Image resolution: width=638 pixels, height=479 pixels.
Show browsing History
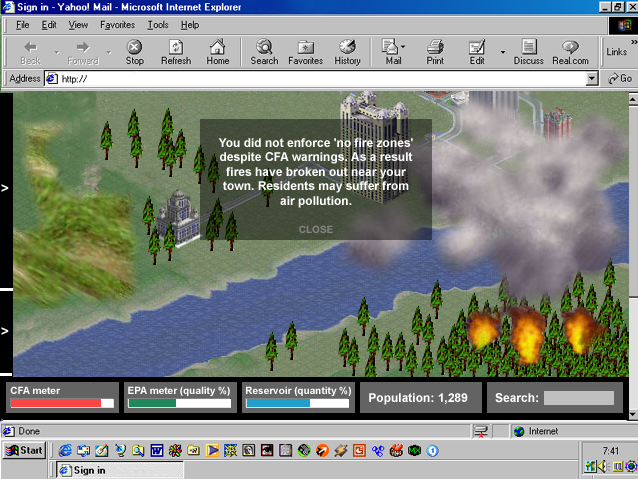point(347,52)
